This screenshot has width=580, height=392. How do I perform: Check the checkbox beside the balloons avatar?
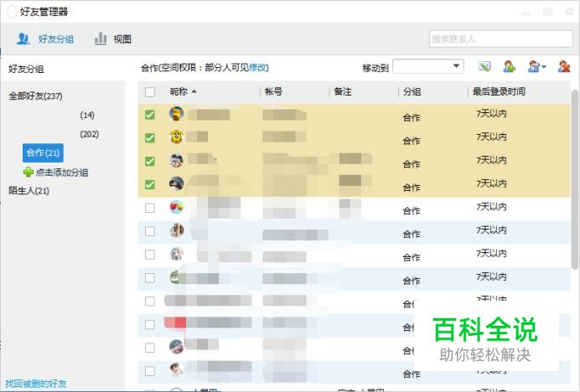[150, 208]
